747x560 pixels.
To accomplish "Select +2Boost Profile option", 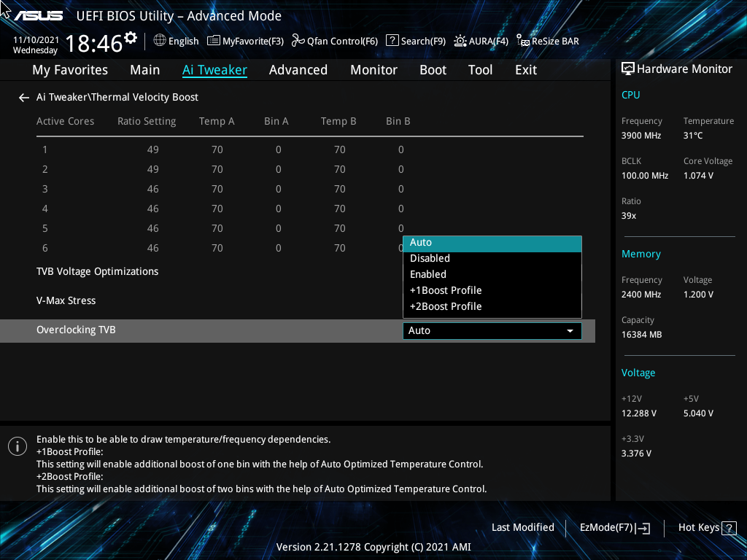I will click(x=492, y=307).
